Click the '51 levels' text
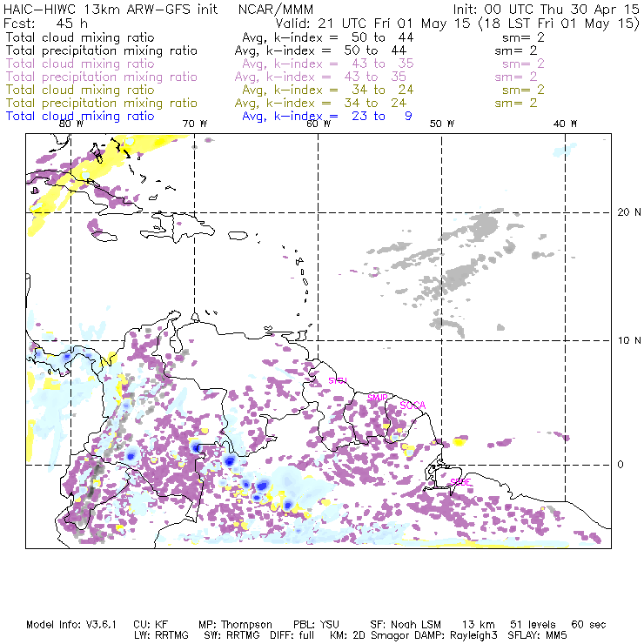 [533, 625]
